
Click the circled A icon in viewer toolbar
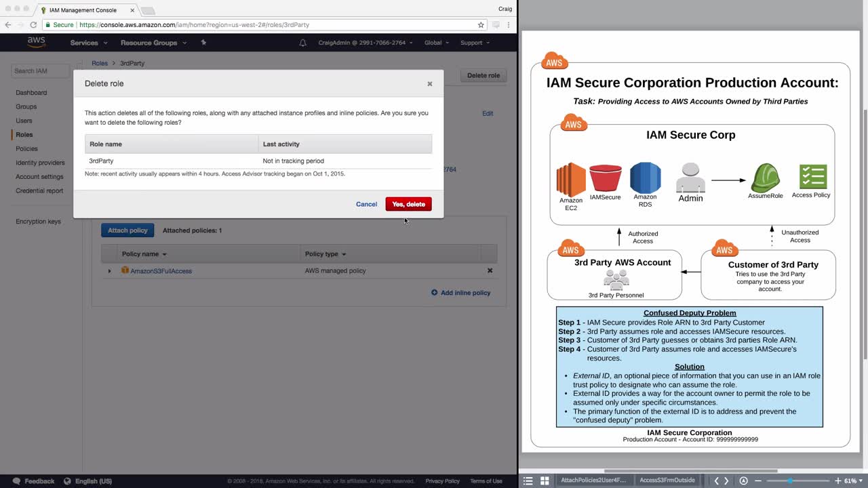(x=743, y=481)
